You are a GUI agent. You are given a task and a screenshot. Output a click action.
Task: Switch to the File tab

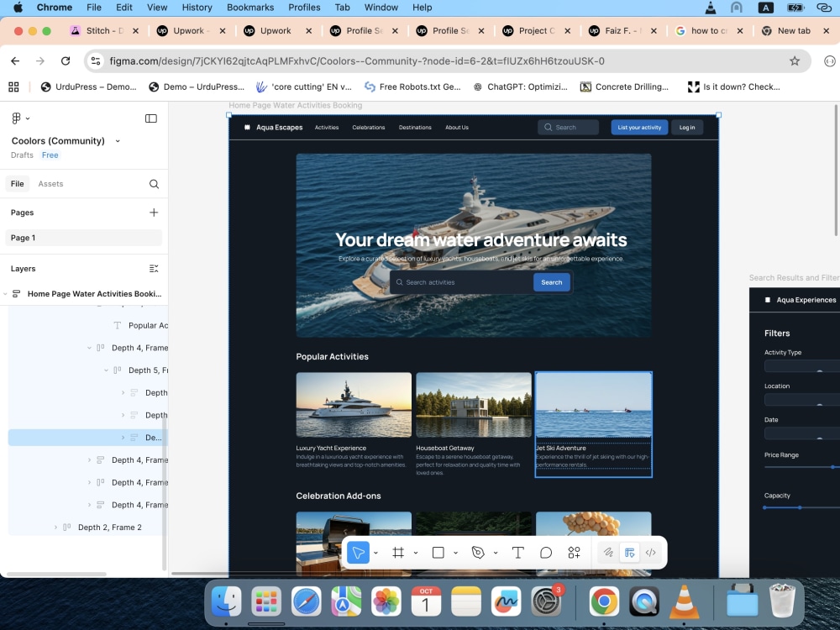17,184
